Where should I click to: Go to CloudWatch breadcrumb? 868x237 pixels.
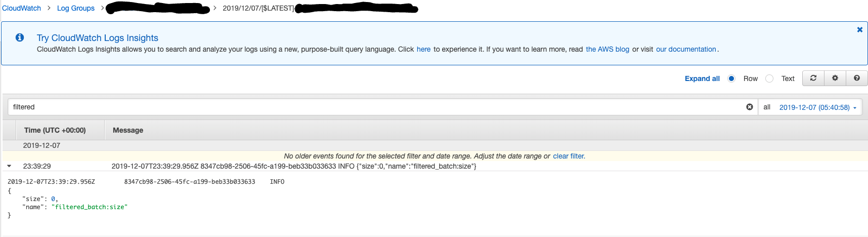click(x=21, y=8)
